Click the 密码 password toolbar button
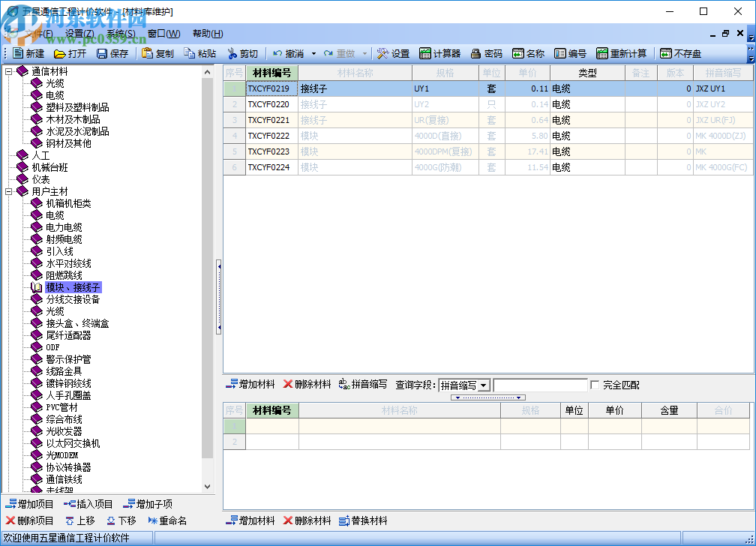The image size is (756, 546). [487, 53]
